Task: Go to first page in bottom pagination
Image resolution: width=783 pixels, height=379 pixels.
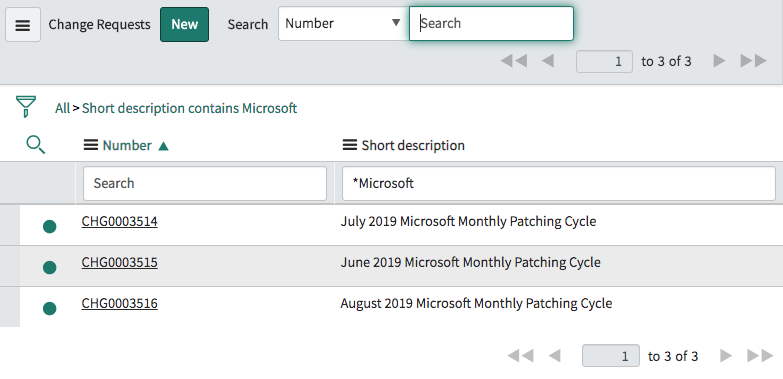Action: click(x=520, y=356)
